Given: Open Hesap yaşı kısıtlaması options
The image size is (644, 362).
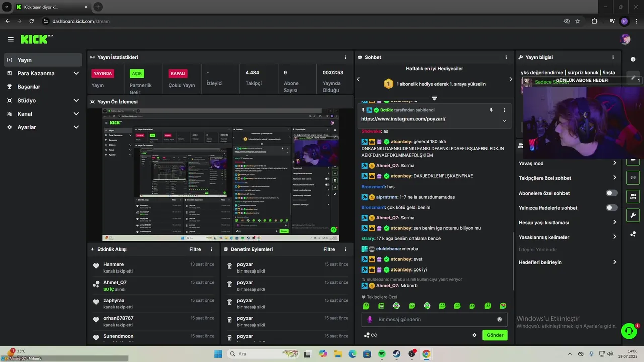Looking at the screenshot, I should point(614,222).
